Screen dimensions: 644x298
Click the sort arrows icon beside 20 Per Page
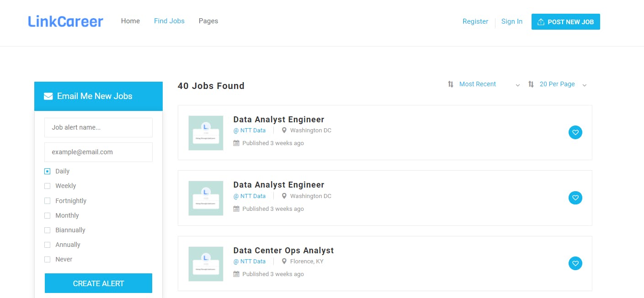coord(531,84)
